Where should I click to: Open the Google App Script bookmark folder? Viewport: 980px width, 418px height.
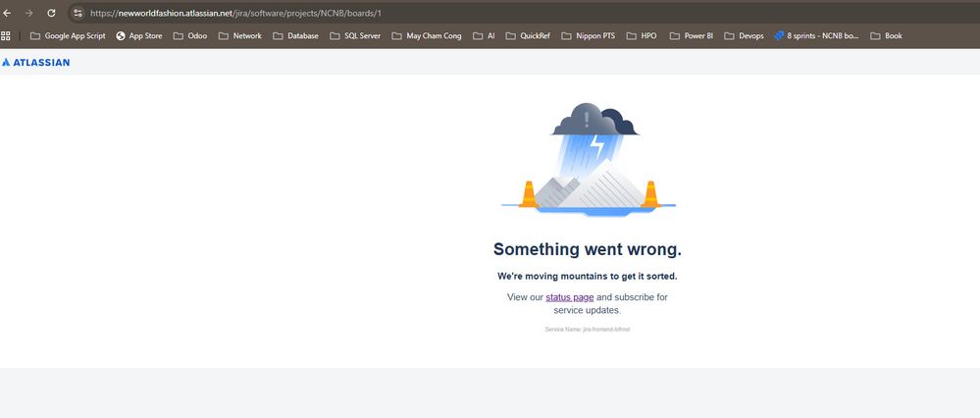click(x=68, y=35)
